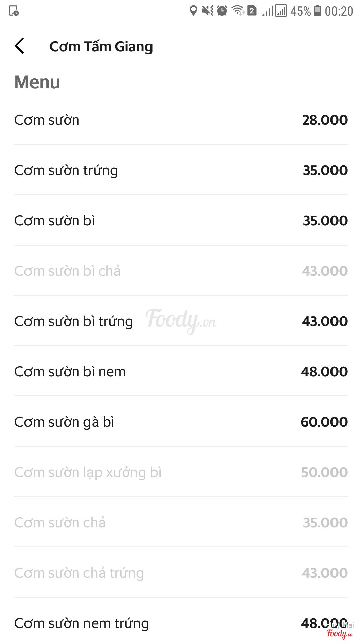This screenshot has width=362, height=644.
Task: Tap the Wi-Fi status icon
Action: (x=238, y=11)
